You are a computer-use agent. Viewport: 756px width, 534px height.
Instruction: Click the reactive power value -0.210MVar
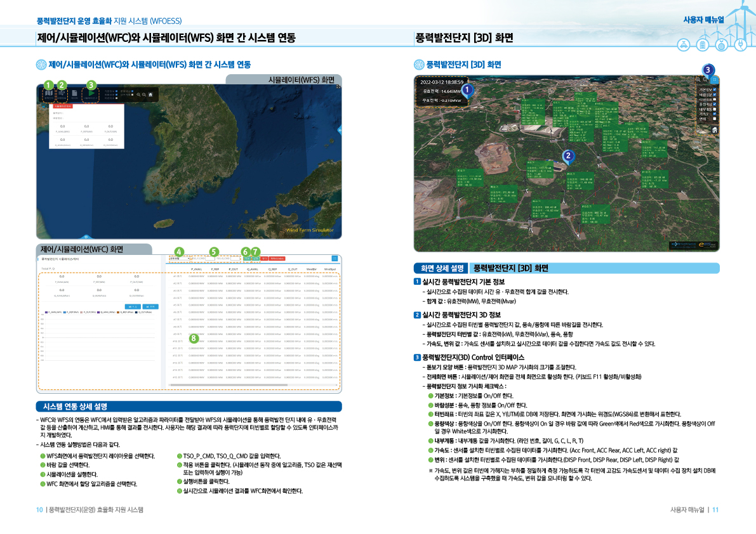click(450, 101)
